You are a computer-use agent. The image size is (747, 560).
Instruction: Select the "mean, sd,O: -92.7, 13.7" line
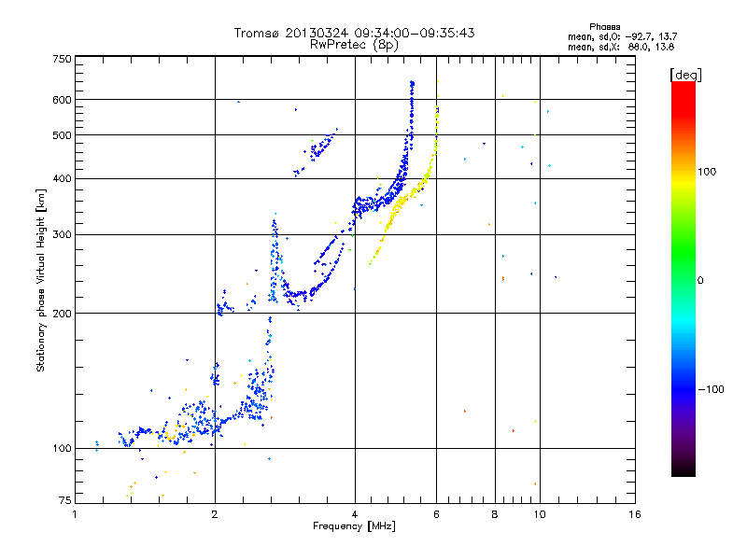tap(622, 36)
